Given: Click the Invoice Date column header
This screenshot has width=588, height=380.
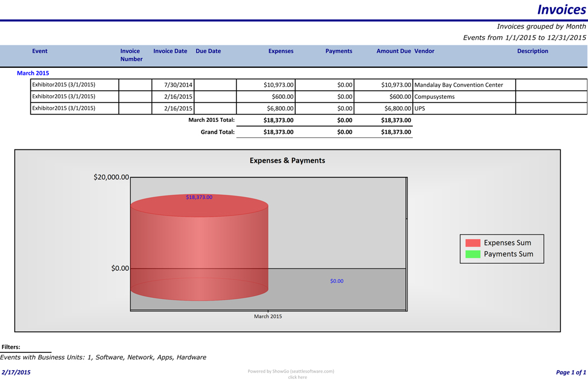Looking at the screenshot, I should click(x=170, y=51).
